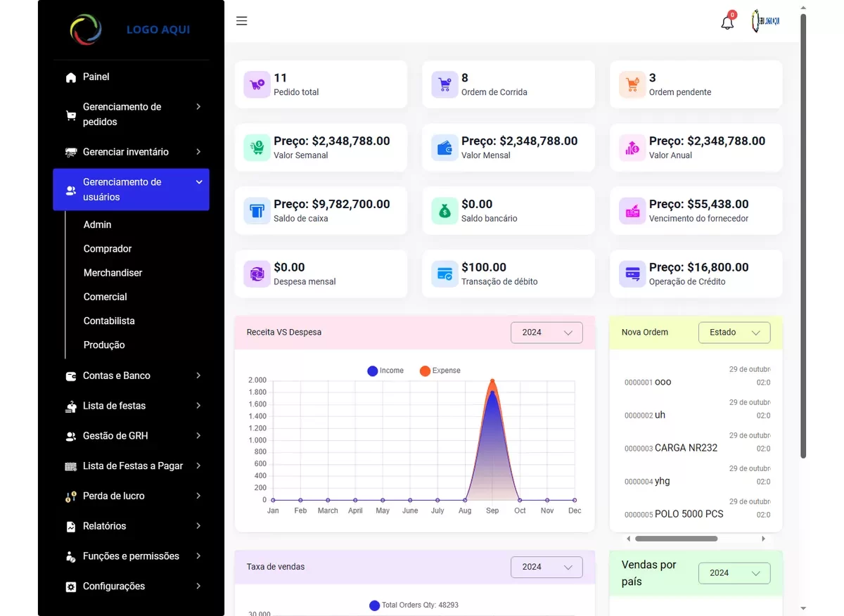Open the notifications bell
Image resolution: width=844 pixels, height=616 pixels.
[727, 23]
